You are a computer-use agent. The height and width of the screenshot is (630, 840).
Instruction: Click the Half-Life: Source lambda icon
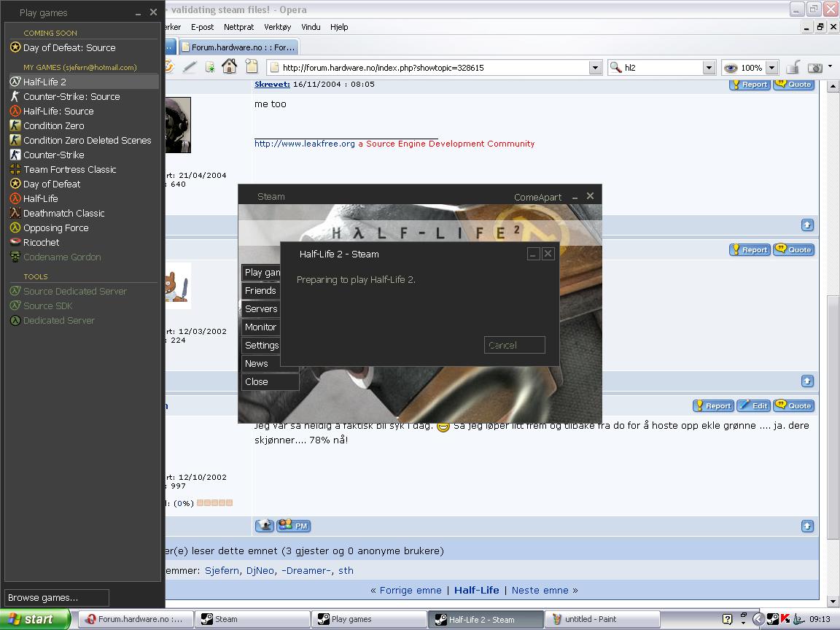(15, 111)
